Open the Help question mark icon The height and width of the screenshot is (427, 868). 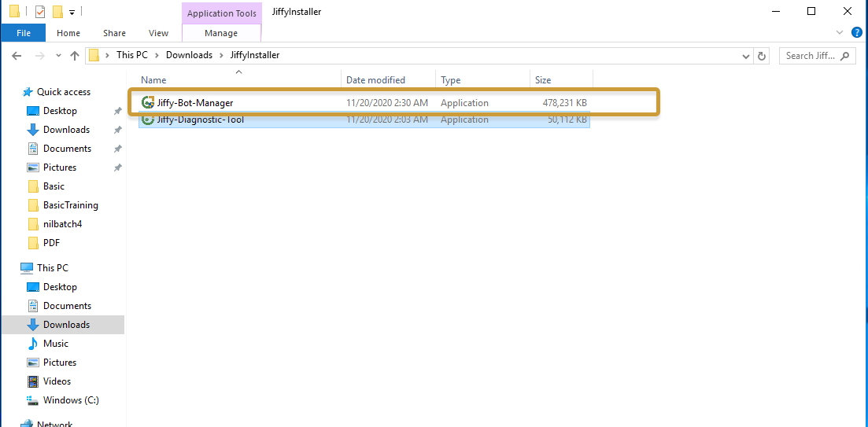click(x=857, y=32)
